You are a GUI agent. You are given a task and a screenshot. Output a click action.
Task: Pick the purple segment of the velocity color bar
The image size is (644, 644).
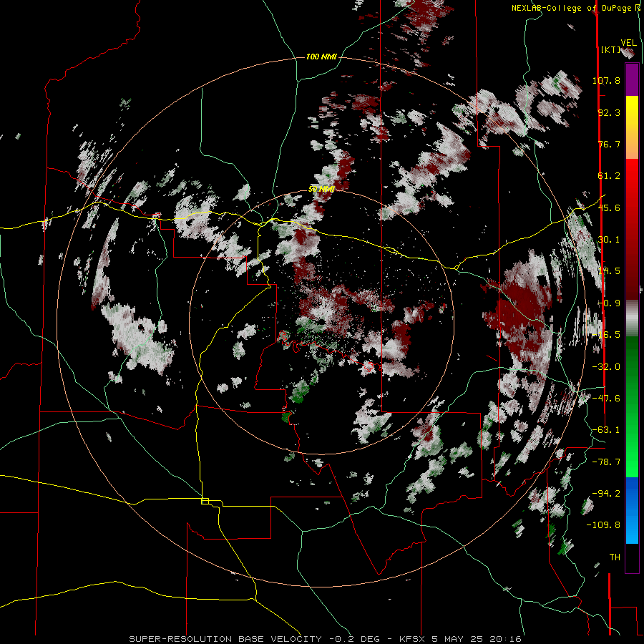tap(632, 79)
